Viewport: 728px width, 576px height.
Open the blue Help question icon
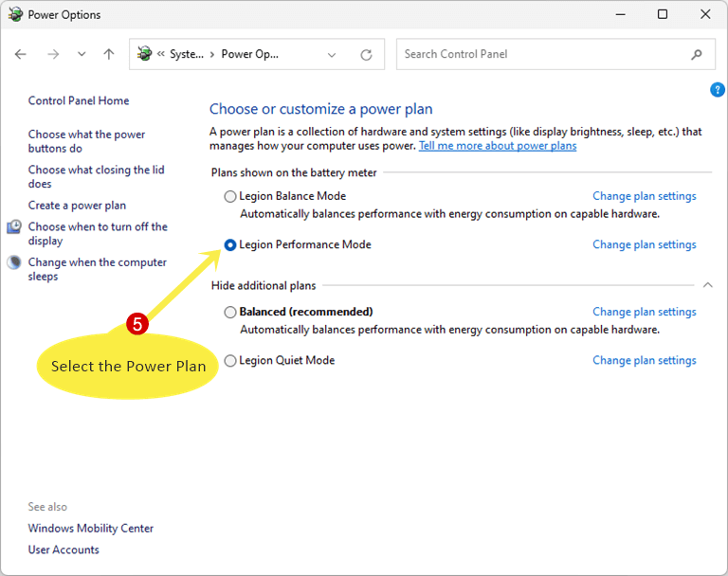click(x=717, y=90)
